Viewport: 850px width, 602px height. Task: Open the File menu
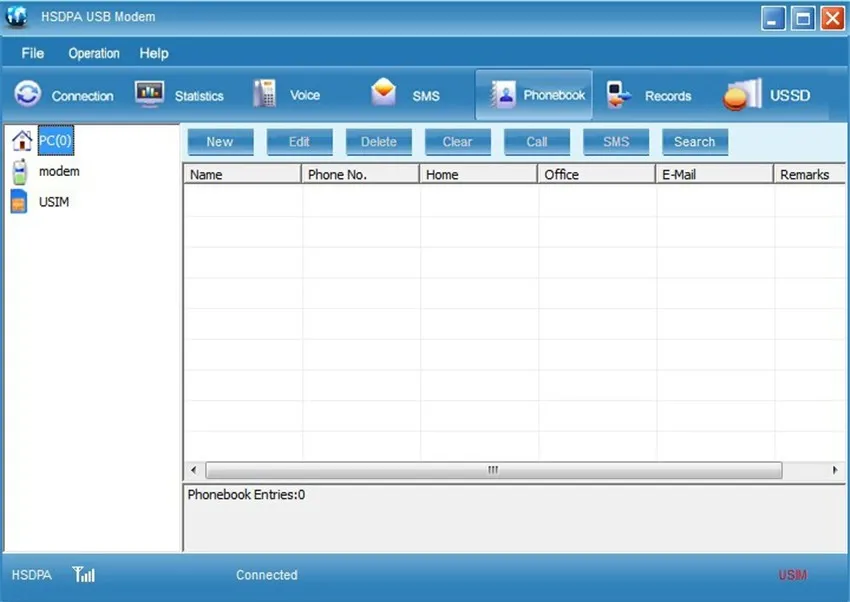pos(33,53)
